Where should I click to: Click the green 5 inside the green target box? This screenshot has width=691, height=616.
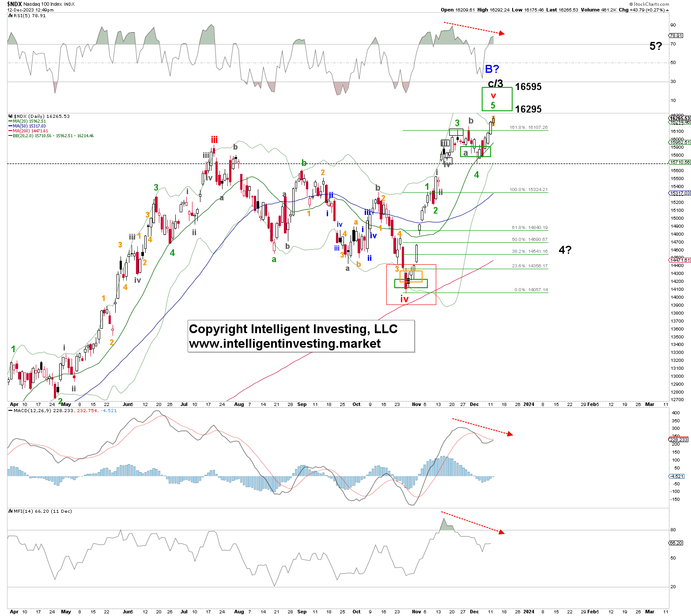coord(493,105)
